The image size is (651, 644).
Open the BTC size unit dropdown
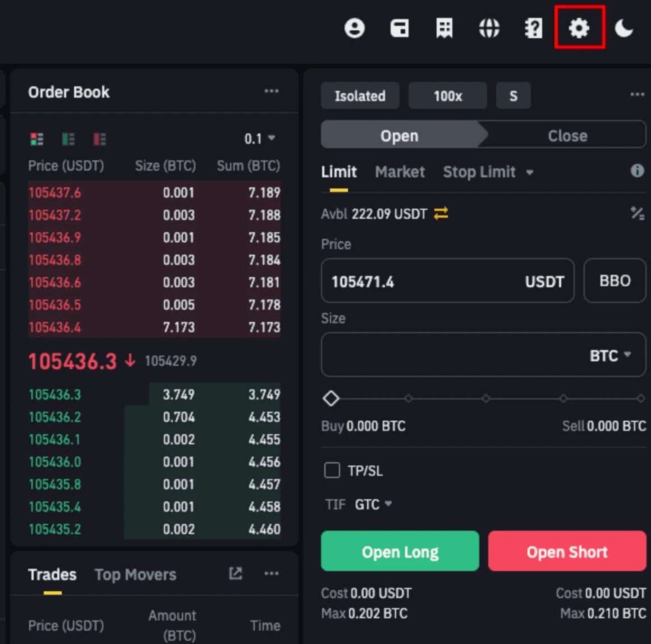611,356
